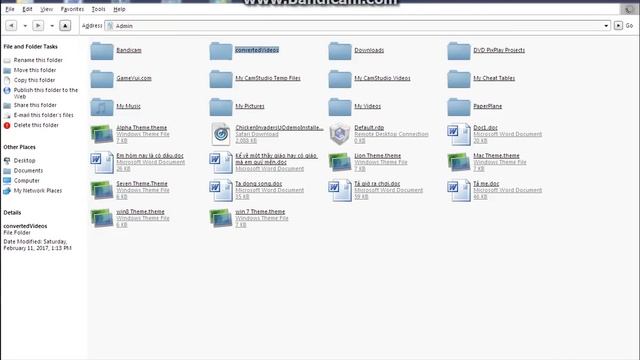Click Publish this folder to the Web
The width and height of the screenshot is (640, 360).
(45, 93)
